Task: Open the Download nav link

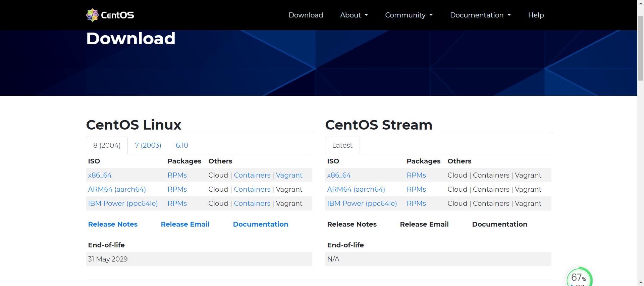Action: [306, 15]
